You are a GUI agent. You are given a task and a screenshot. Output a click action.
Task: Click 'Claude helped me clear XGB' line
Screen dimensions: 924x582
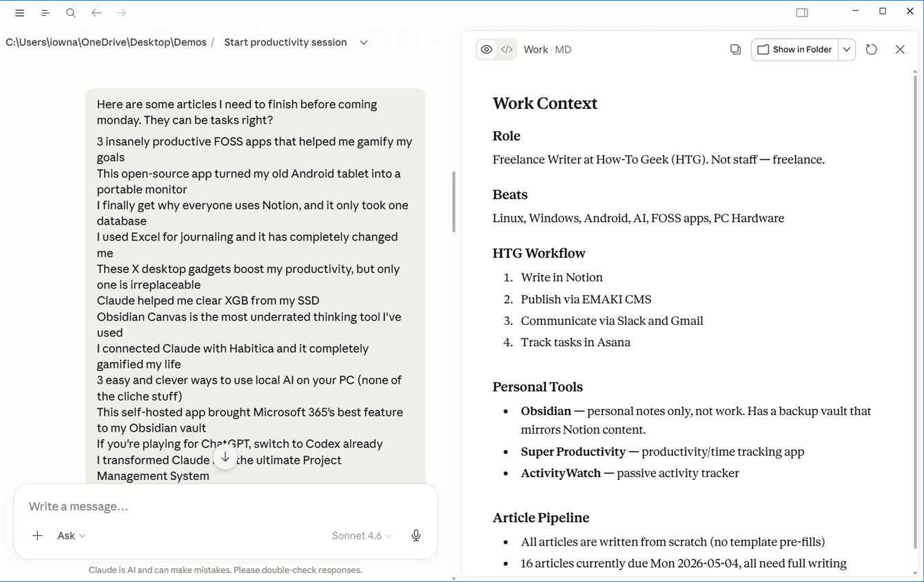[x=208, y=301]
